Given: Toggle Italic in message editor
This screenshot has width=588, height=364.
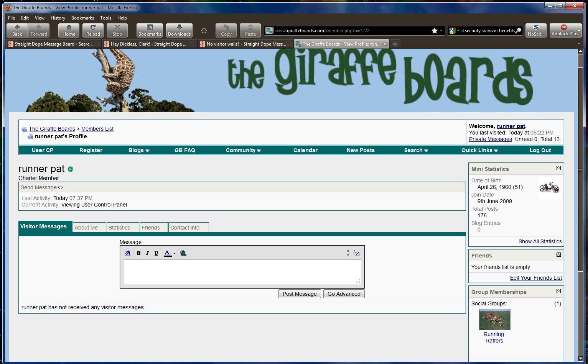Looking at the screenshot, I should pyautogui.click(x=147, y=253).
